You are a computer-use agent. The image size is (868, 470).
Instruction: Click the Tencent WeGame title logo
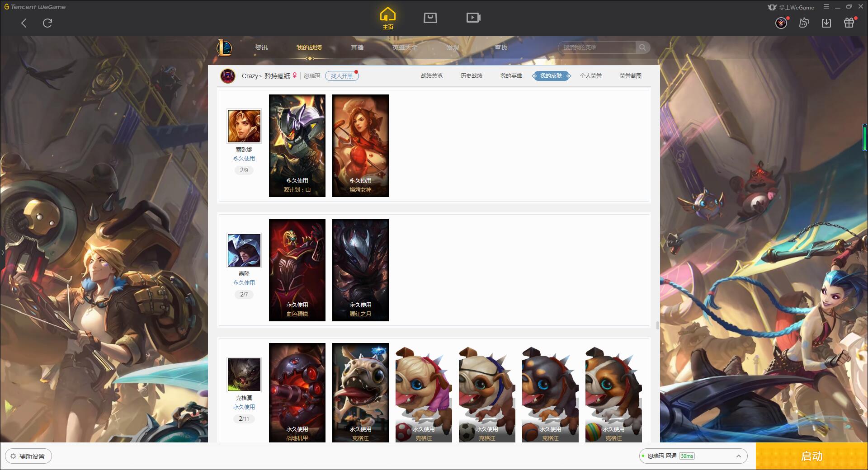35,7
